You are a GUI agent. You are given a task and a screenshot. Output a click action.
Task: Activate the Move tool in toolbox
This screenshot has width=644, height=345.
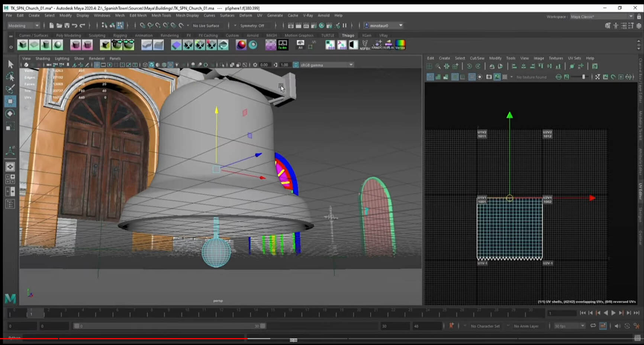pyautogui.click(x=10, y=101)
